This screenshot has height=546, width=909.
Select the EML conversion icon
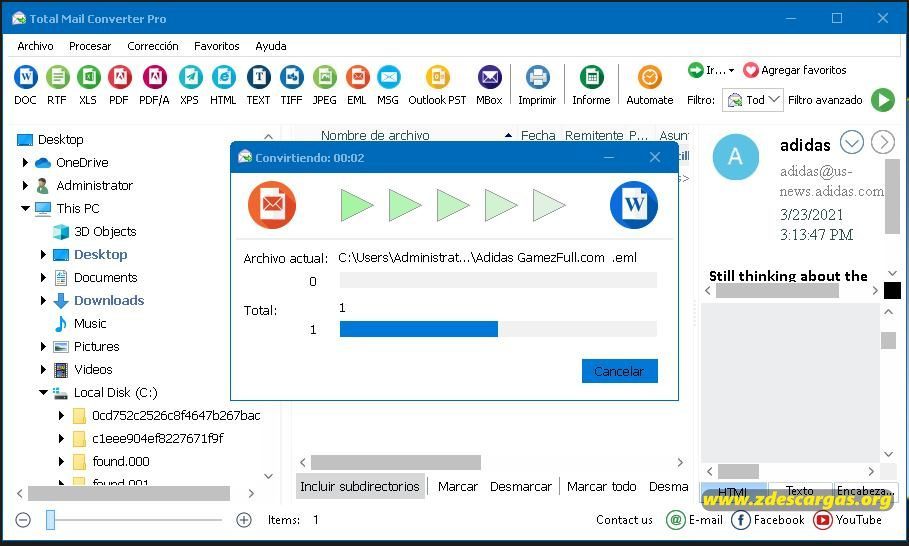pyautogui.click(x=358, y=77)
